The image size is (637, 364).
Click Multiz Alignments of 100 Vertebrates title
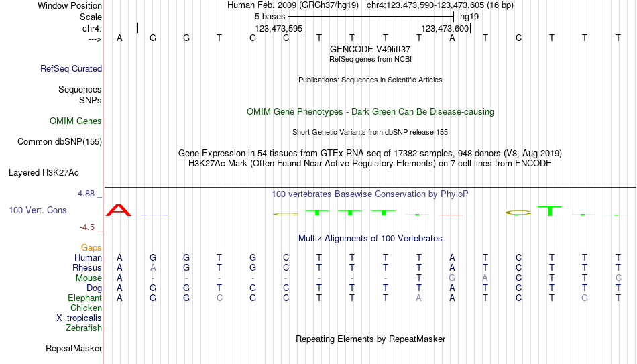(x=370, y=239)
